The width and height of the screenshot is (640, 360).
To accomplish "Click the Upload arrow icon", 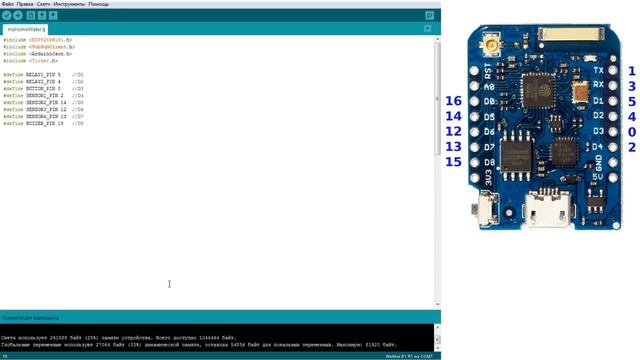I will 18,16.
